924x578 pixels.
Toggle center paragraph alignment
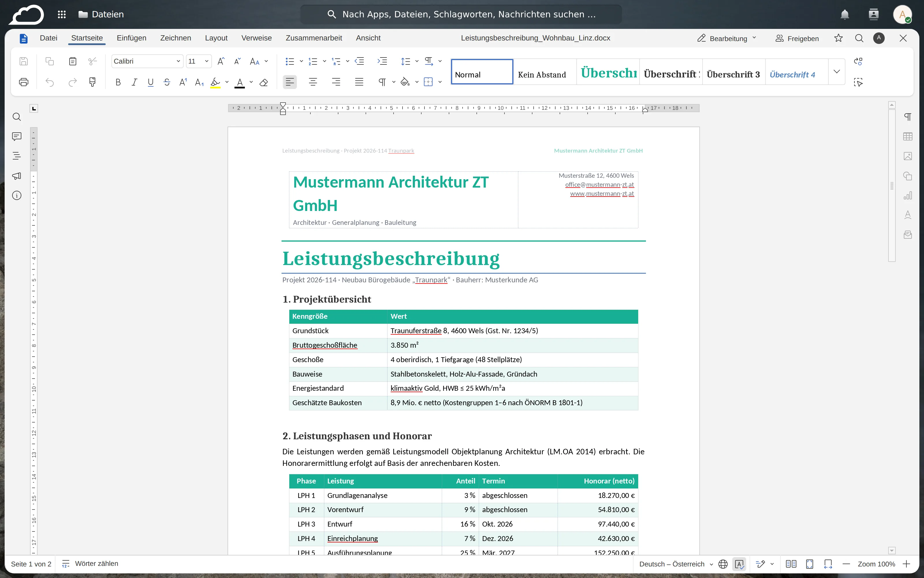313,82
